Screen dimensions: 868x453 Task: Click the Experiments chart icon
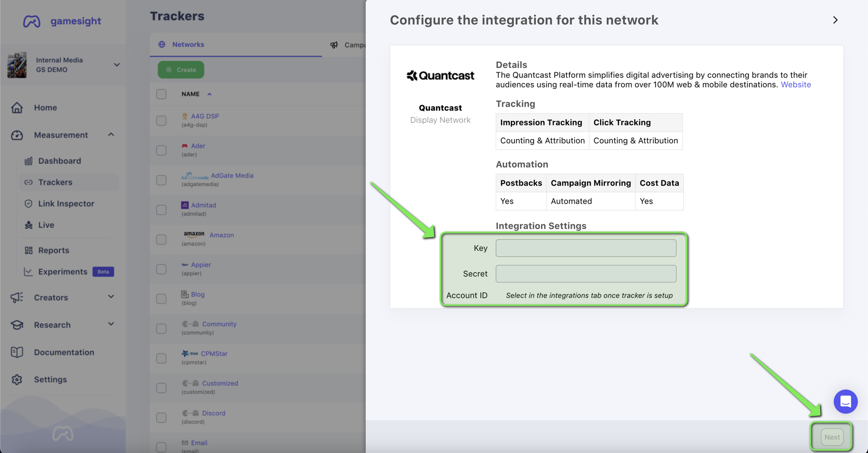click(29, 271)
